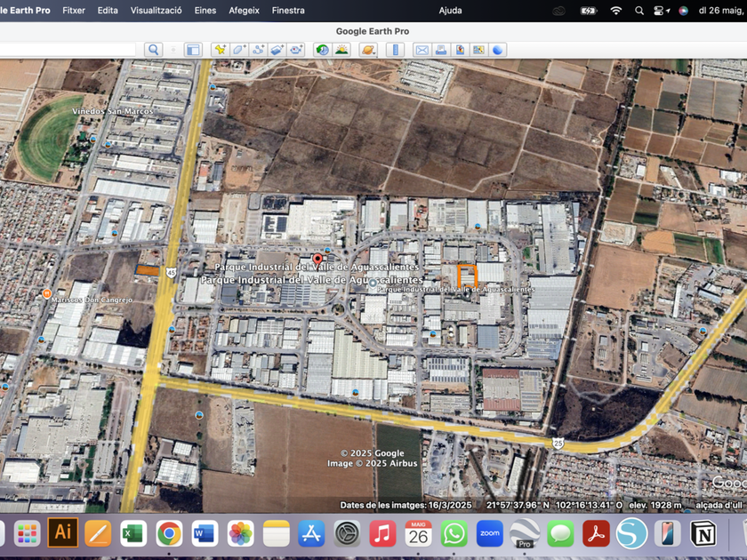Click the Print icon in toolbar
Screen dimensions: 747x560
coord(441,50)
